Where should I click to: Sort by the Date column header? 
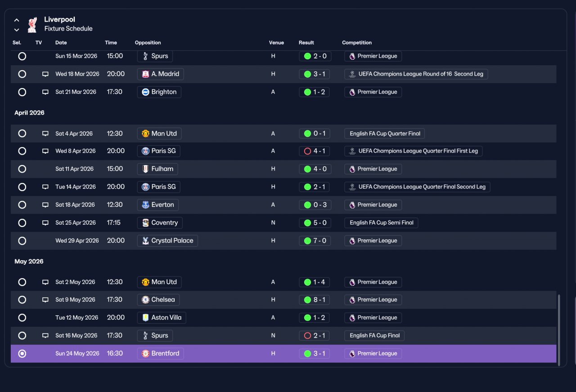click(61, 43)
